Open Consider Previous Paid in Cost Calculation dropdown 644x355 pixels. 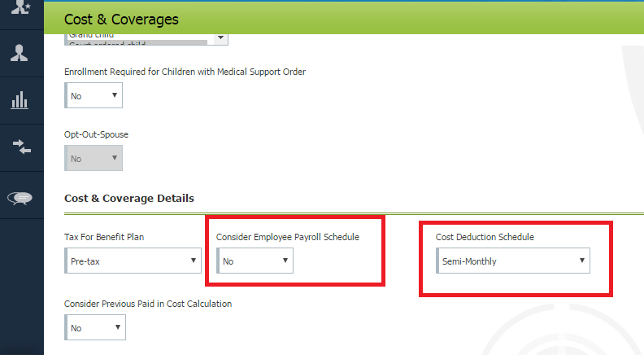[94, 328]
